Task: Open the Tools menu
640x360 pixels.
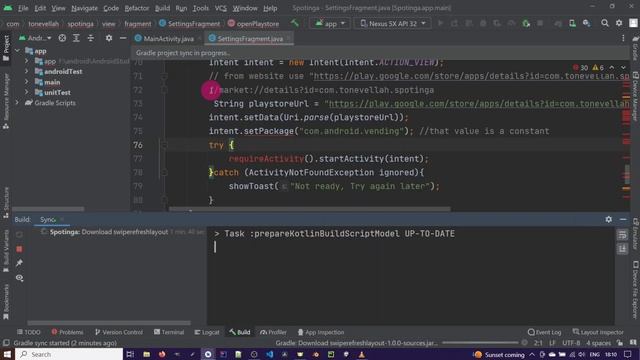Action: (x=200, y=8)
